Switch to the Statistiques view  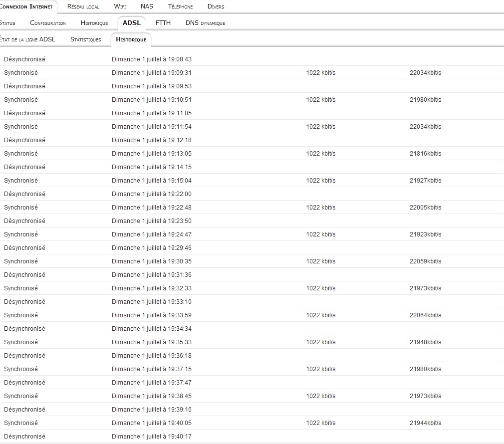pos(85,39)
